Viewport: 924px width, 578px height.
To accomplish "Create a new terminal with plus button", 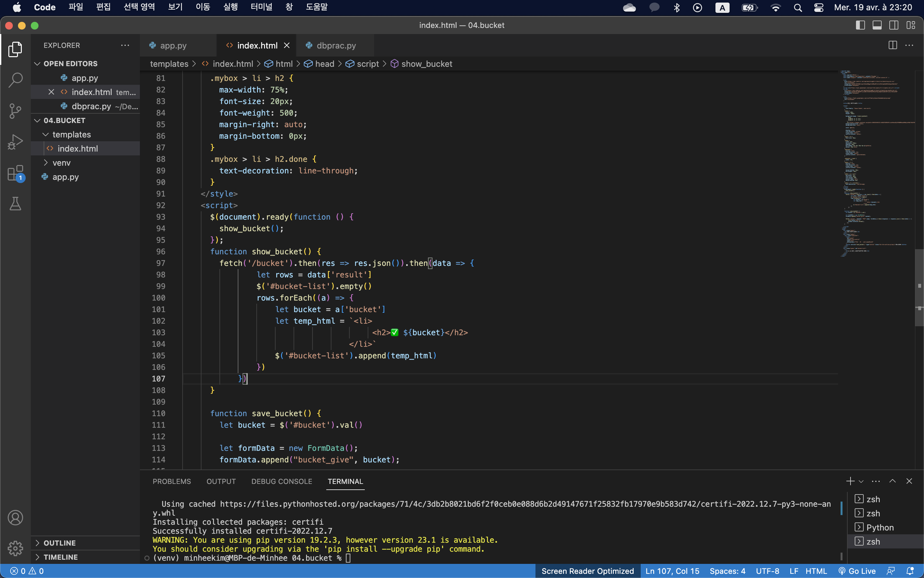I will [850, 481].
